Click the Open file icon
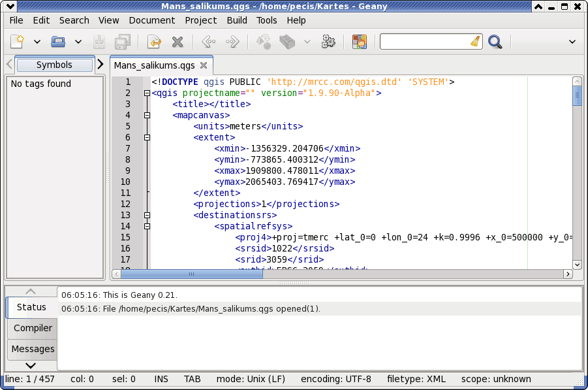 coord(58,42)
